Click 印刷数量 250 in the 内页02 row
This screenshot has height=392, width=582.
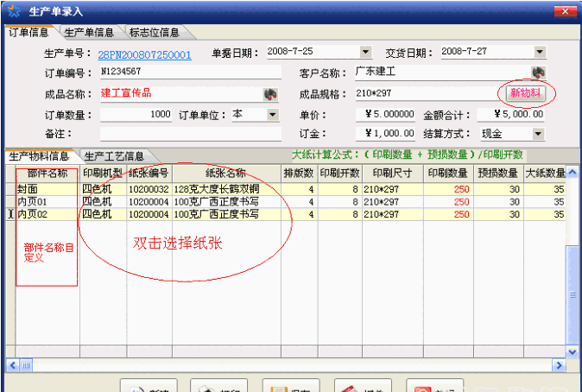pos(448,214)
